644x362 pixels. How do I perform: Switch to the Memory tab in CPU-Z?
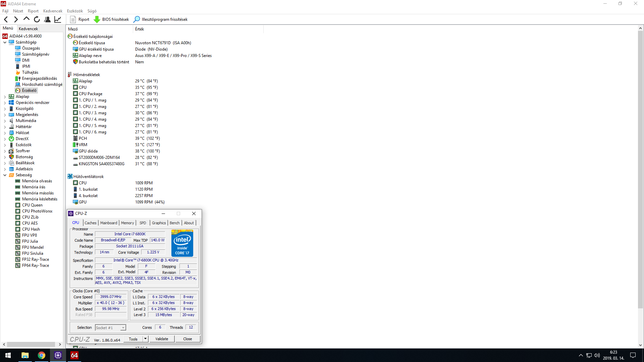coord(127,223)
